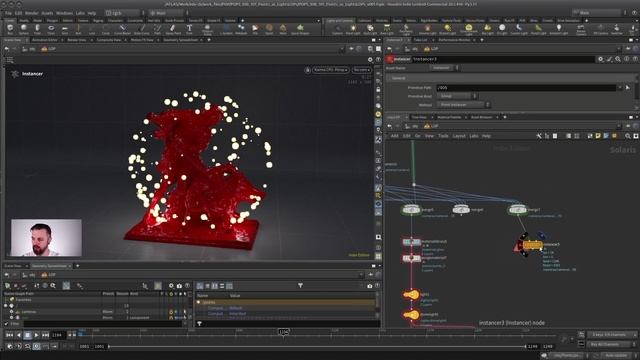Open the Render menu
This screenshot has width=640, height=360.
(x=32, y=13)
